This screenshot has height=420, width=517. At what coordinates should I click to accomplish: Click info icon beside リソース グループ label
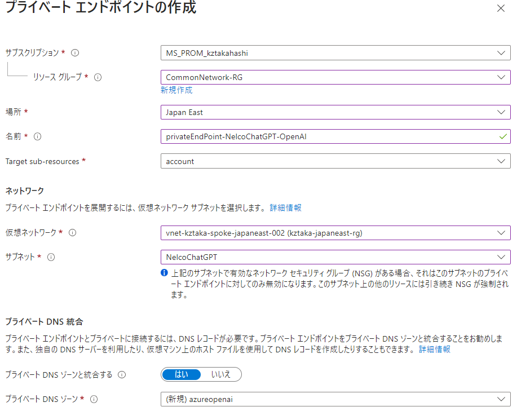98,77
